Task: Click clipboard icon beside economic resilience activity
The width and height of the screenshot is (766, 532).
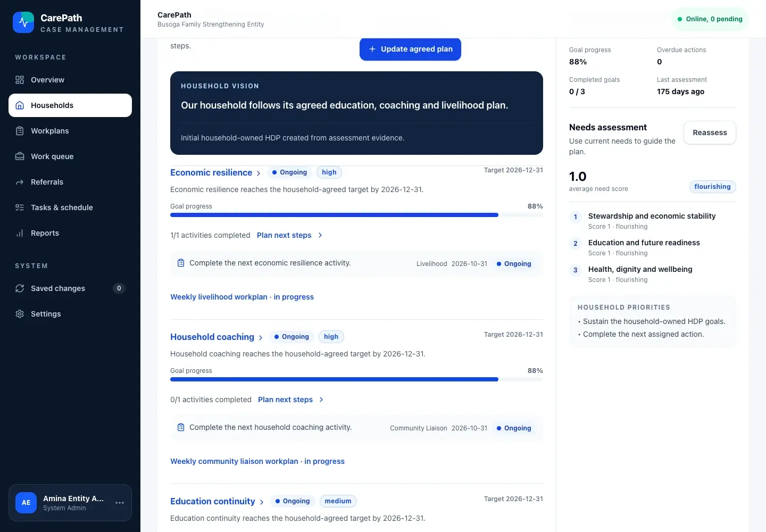Action: pyautogui.click(x=181, y=263)
